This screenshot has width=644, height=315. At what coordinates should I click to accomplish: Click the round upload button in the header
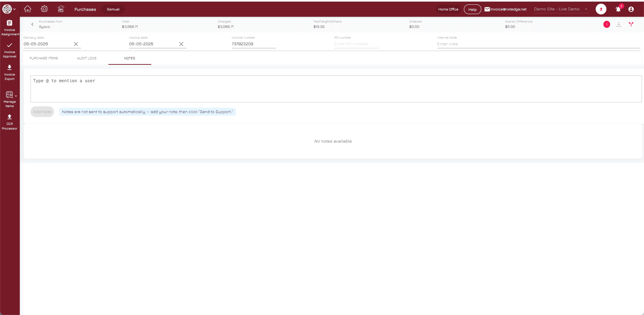(601, 9)
